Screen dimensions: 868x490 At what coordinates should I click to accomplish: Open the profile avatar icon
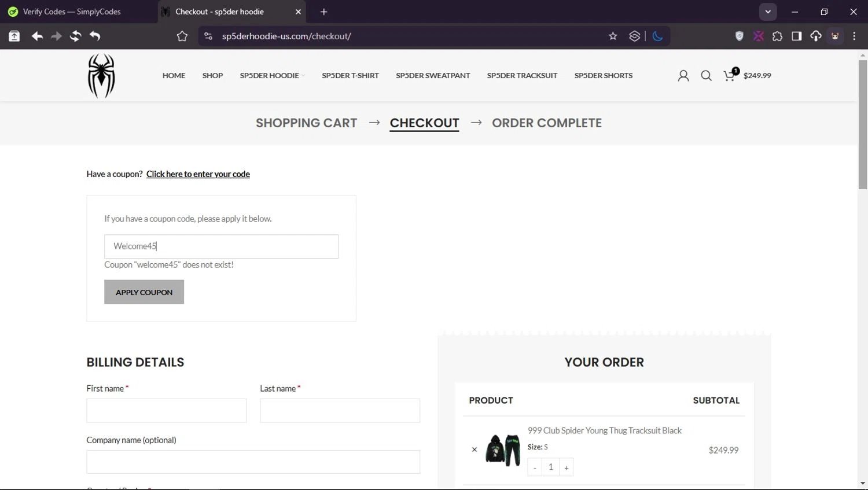pyautogui.click(x=835, y=36)
